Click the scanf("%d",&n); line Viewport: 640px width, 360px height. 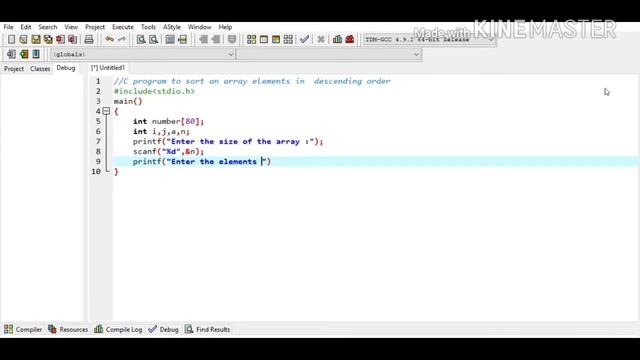pos(168,151)
